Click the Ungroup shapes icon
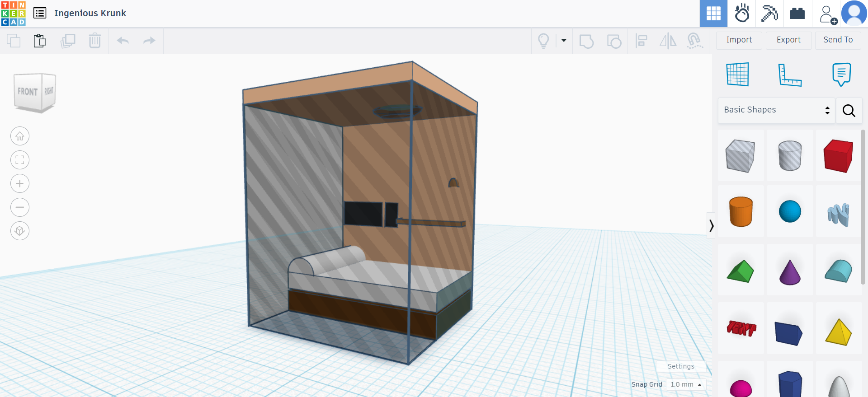Viewport: 868px width, 397px height. point(614,41)
